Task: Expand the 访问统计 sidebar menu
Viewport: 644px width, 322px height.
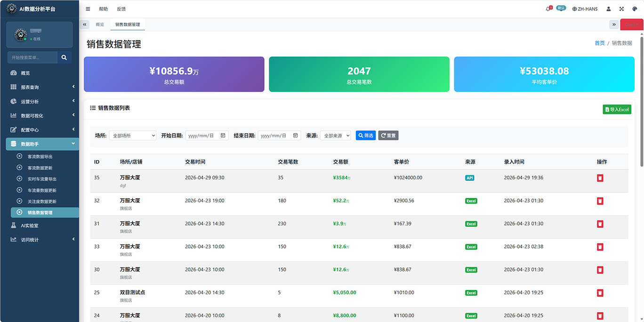Action: pos(42,240)
